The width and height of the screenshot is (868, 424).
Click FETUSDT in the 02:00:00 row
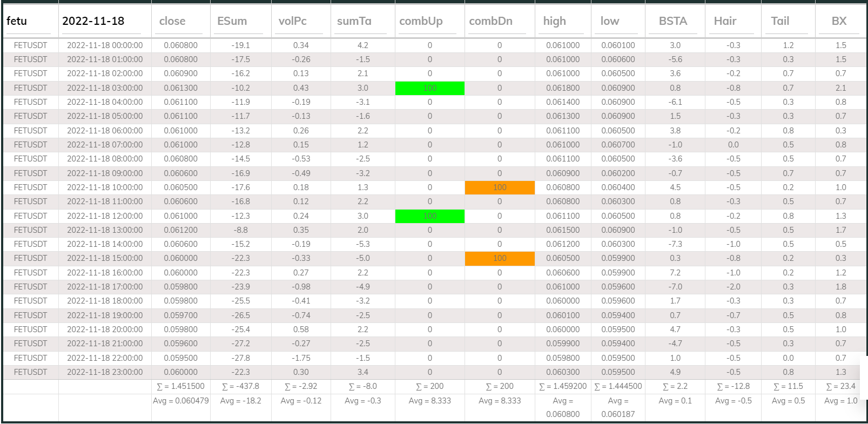[x=30, y=73]
